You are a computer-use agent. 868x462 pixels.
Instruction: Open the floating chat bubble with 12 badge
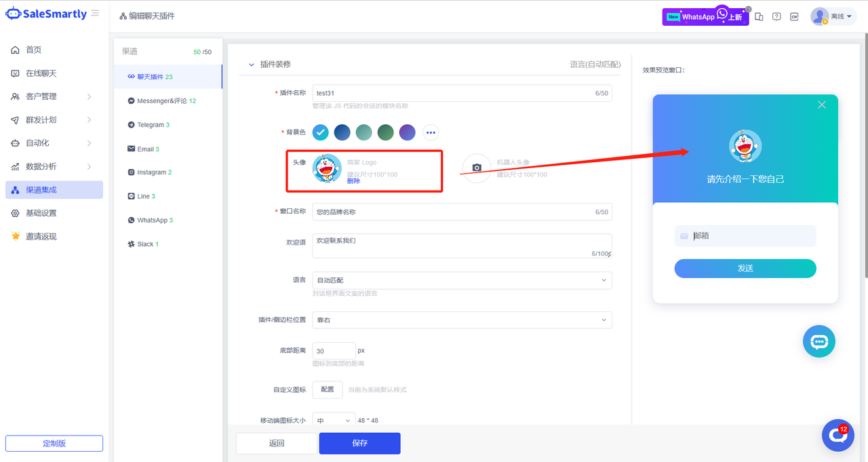(x=837, y=436)
